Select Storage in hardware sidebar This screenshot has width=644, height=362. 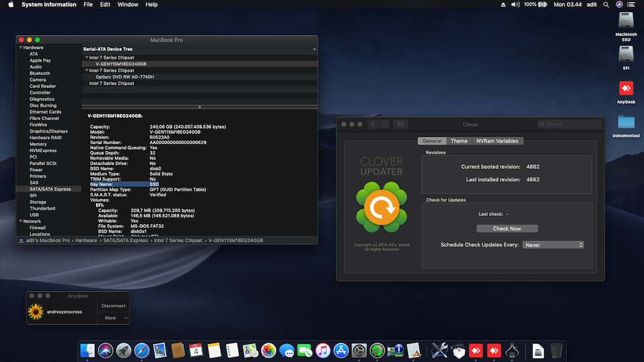coord(38,202)
